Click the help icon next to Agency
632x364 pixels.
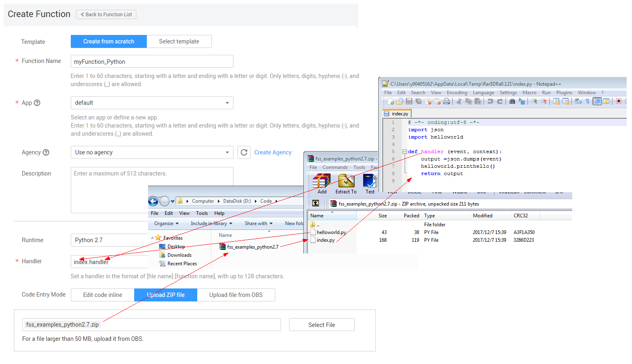coord(46,152)
